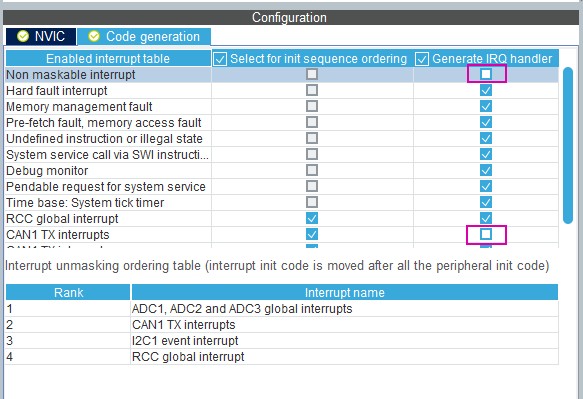The height and width of the screenshot is (399, 583).
Task: Uncheck init ordering for CAN1 TX interrupts
Action: (x=312, y=234)
